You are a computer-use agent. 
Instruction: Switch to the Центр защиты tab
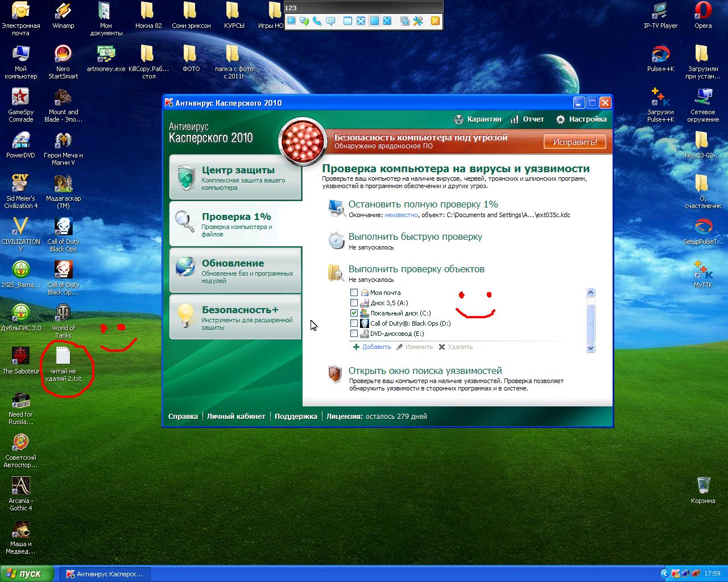235,177
